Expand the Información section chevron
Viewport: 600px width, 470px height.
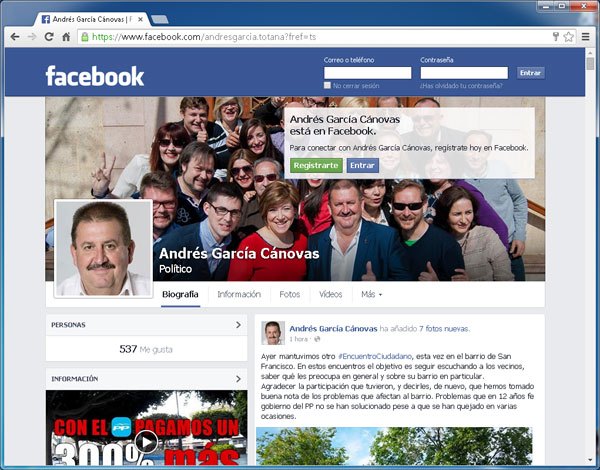[238, 379]
